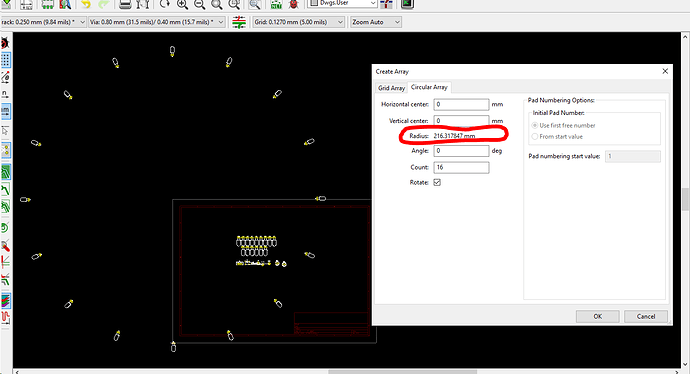Open the Track width dropdown
The height and width of the screenshot is (374, 690).
click(x=43, y=22)
